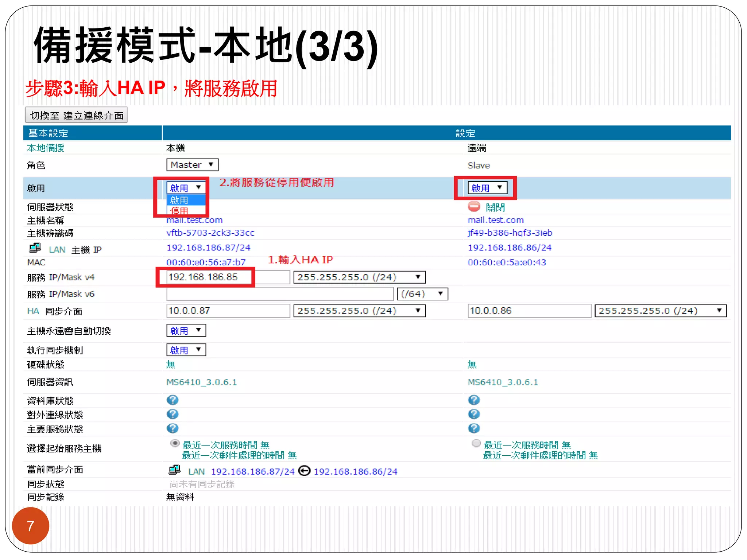Click local 硬碟狀態 無 link
The width and height of the screenshot is (747, 560).
pyautogui.click(x=171, y=364)
